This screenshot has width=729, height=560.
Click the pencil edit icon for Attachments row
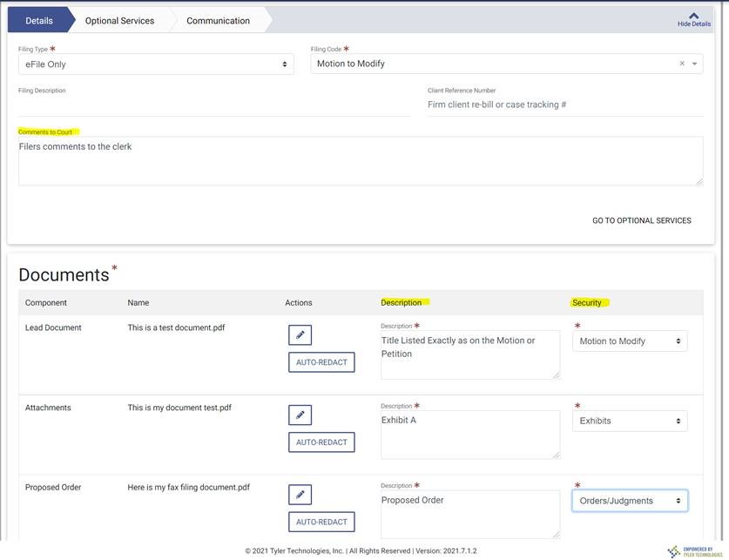(x=300, y=415)
